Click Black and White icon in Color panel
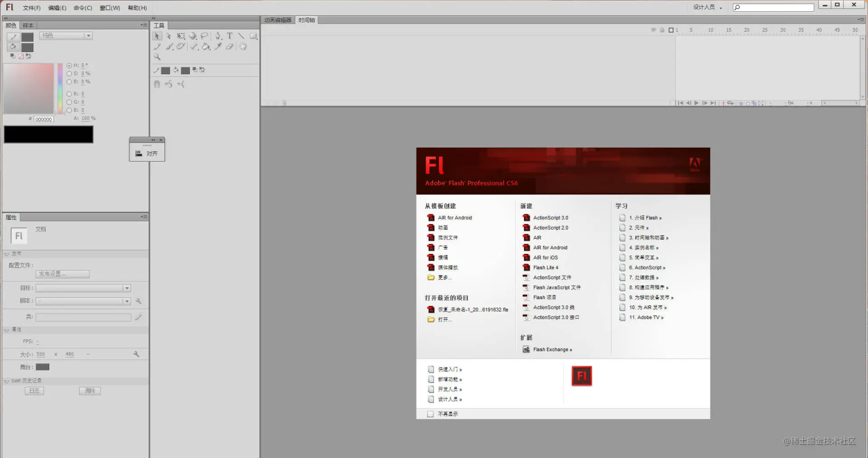 pos(12,56)
